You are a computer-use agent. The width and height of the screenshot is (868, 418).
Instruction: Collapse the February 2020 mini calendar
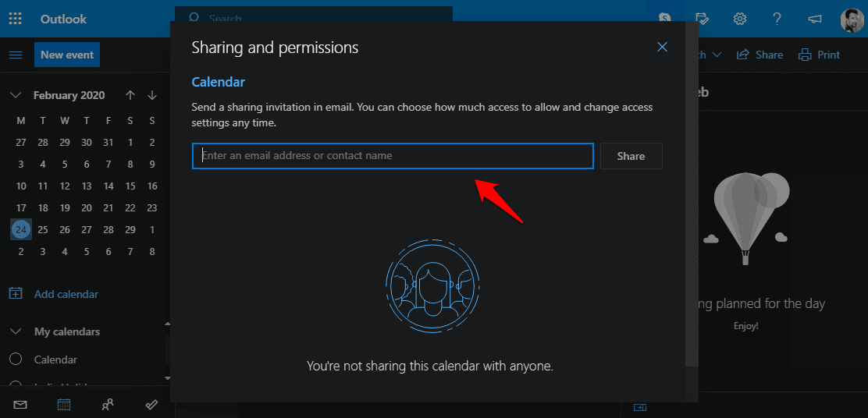point(16,95)
